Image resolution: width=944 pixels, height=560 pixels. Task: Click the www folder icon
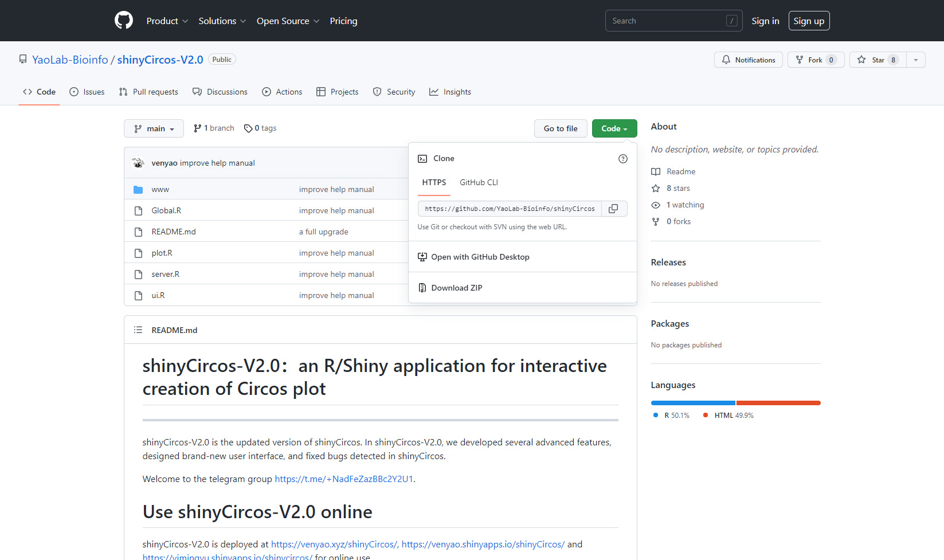click(138, 189)
